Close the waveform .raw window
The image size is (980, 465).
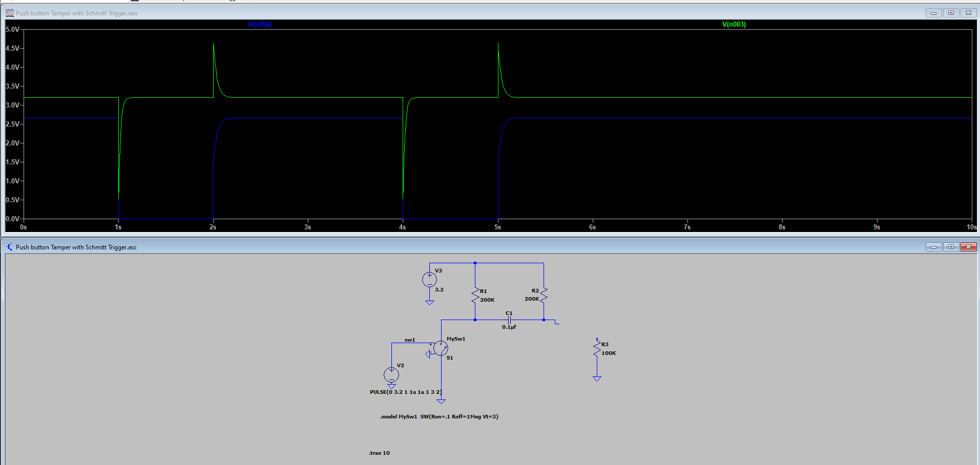pyautogui.click(x=968, y=13)
